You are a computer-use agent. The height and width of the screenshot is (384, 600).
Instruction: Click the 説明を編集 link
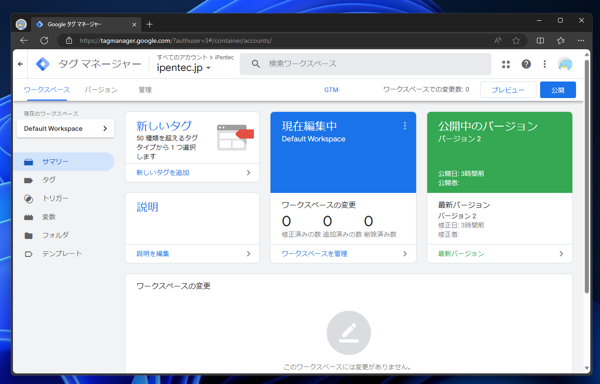153,254
